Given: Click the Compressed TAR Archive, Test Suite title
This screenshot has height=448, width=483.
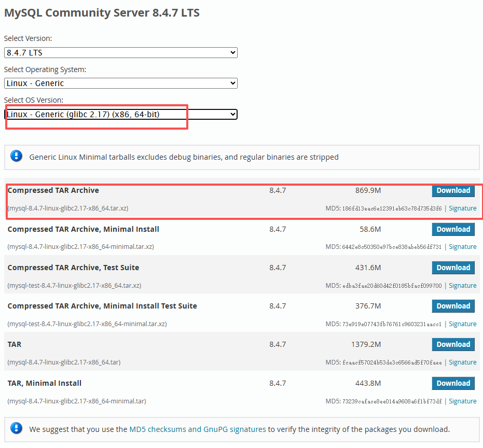Looking at the screenshot, I should coord(73,268).
